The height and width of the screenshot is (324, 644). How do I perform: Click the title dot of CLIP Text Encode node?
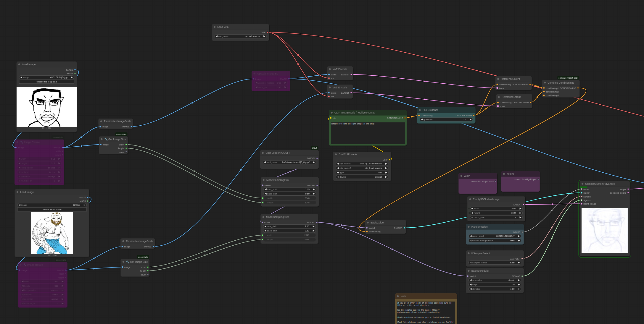332,113
